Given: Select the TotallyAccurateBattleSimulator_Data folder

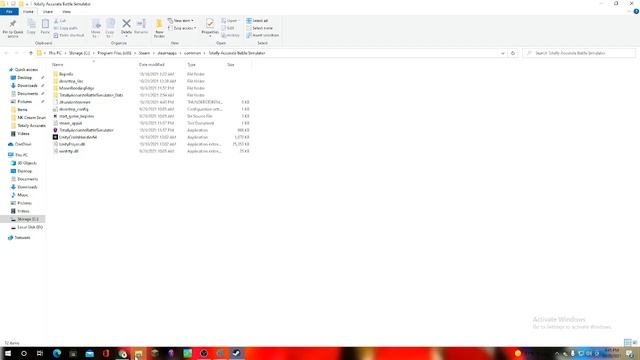Looking at the screenshot, I should click(x=91, y=95).
